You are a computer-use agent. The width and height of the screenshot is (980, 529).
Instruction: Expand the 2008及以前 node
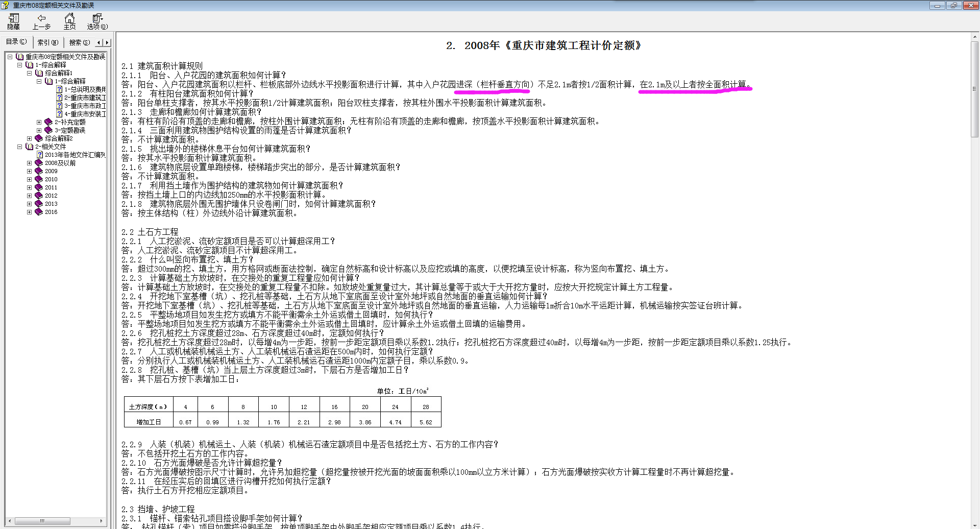click(29, 163)
